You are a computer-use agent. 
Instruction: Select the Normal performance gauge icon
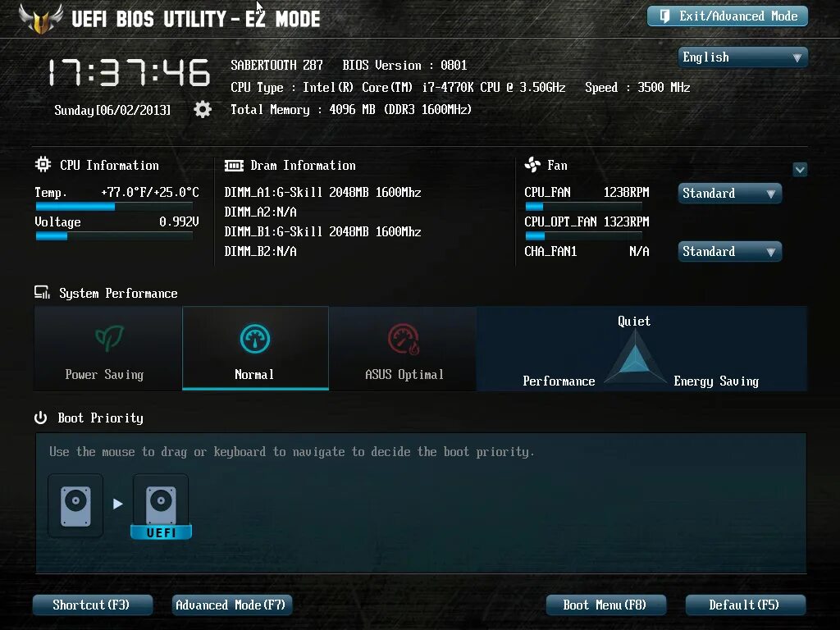(x=254, y=336)
